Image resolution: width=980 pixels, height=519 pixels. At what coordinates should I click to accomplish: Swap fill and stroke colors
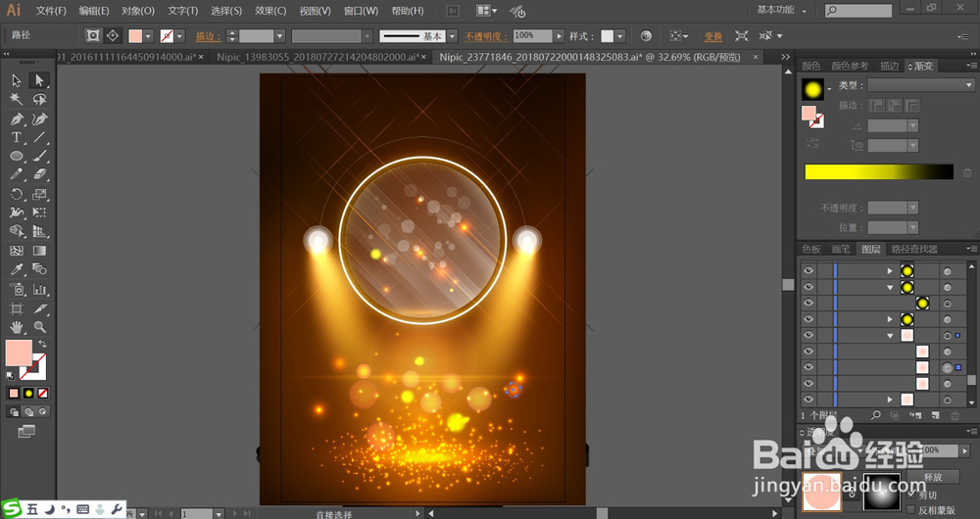tap(42, 344)
